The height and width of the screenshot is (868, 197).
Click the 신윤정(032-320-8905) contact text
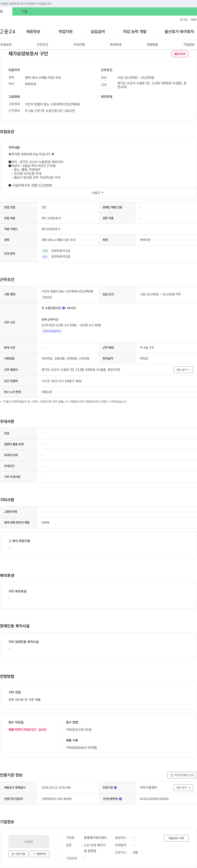click(56, 799)
